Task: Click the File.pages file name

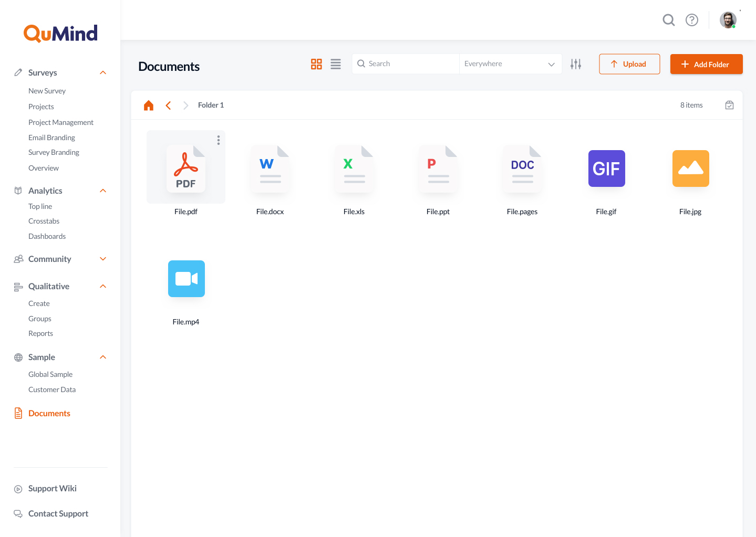Action: (522, 212)
